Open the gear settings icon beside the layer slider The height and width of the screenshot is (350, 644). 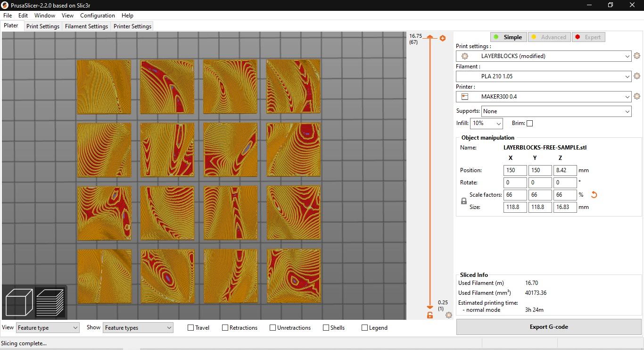tap(448, 315)
